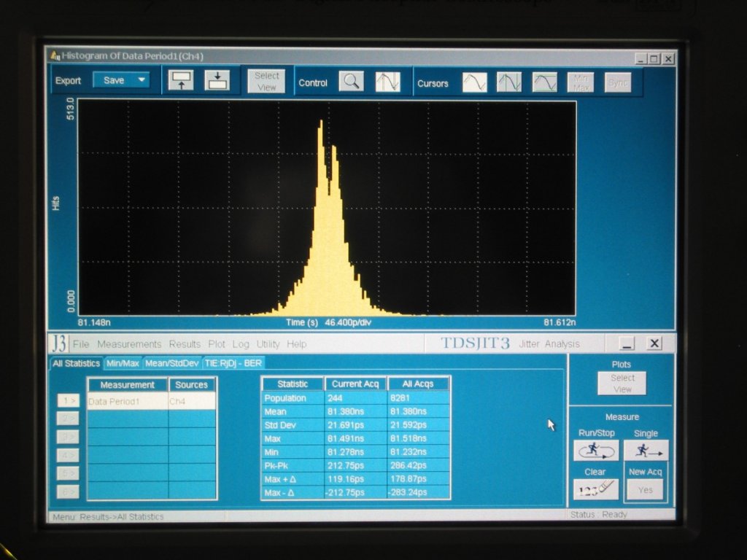Click the All Acqs population 8281
Image resolution: width=747 pixels, height=560 pixels.
pos(418,397)
